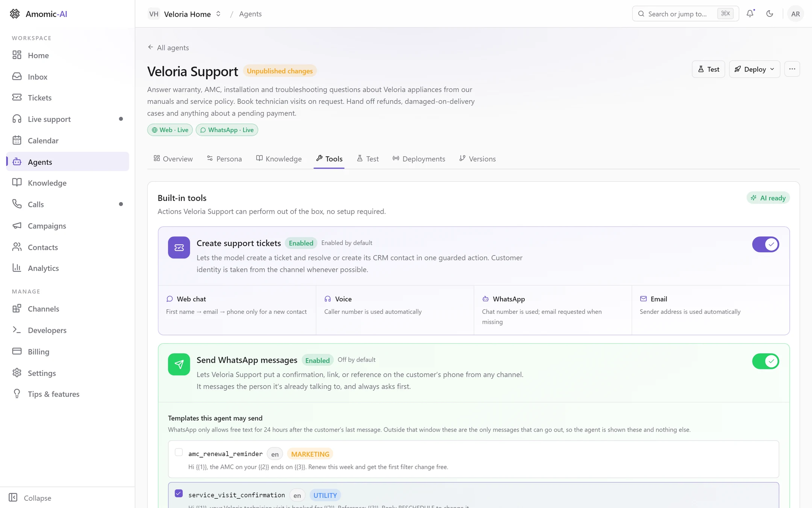Focus the Search or jump to field

pyautogui.click(x=685, y=14)
